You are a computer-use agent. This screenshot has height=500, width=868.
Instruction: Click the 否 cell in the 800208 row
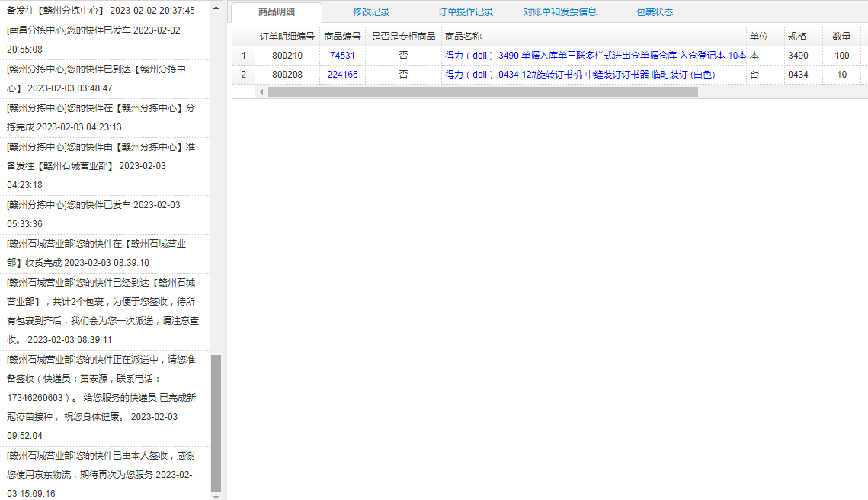(403, 74)
